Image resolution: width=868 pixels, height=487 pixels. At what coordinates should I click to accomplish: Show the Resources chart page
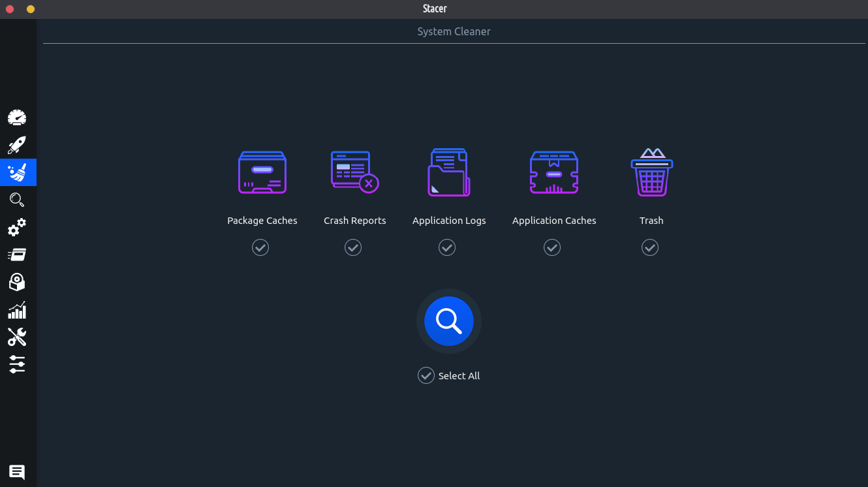(x=17, y=309)
